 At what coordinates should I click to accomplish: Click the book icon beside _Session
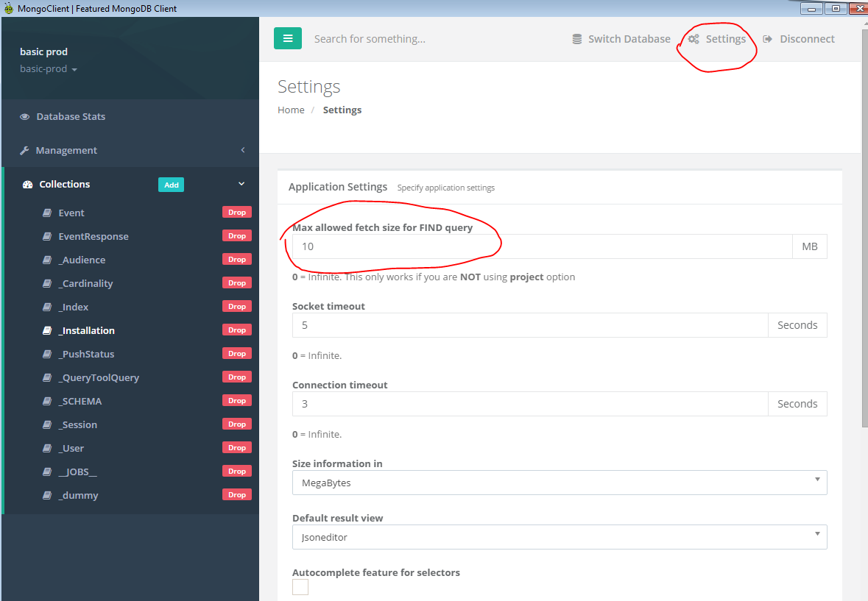tap(48, 424)
